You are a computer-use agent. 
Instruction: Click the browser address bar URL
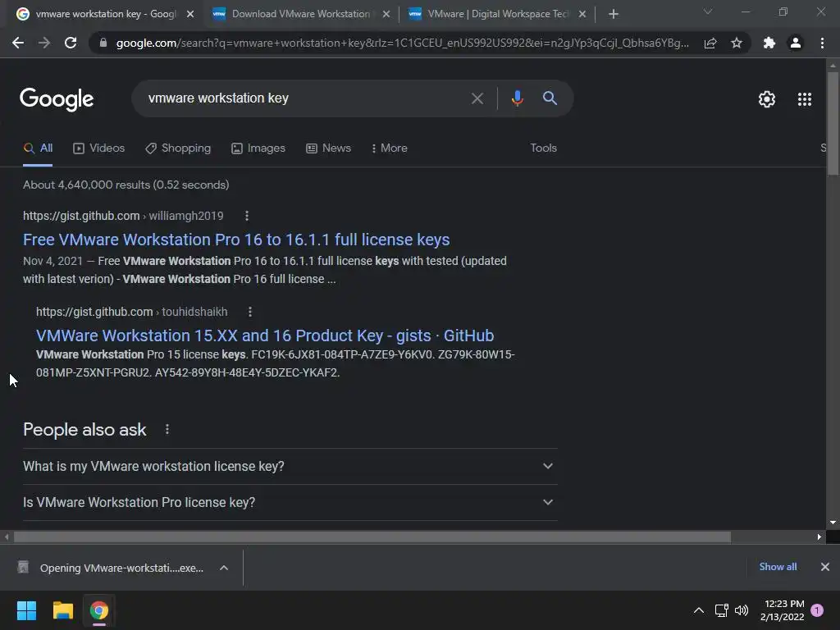point(402,43)
